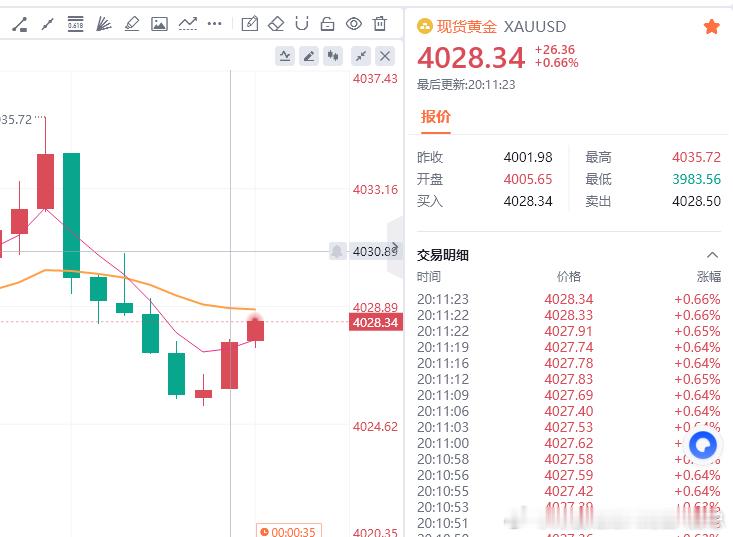This screenshot has width=733, height=537.
Task: Select the trade price 4027.40
Action: pos(568,411)
